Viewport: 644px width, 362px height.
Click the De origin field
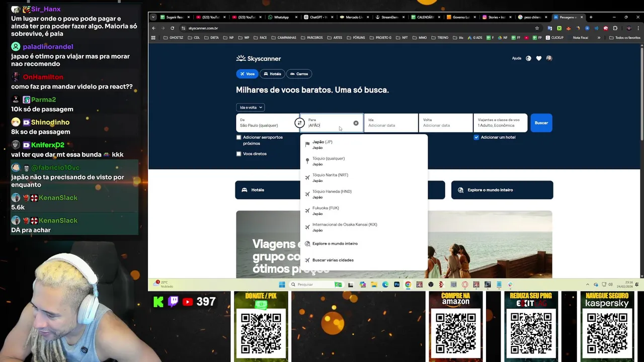point(267,123)
